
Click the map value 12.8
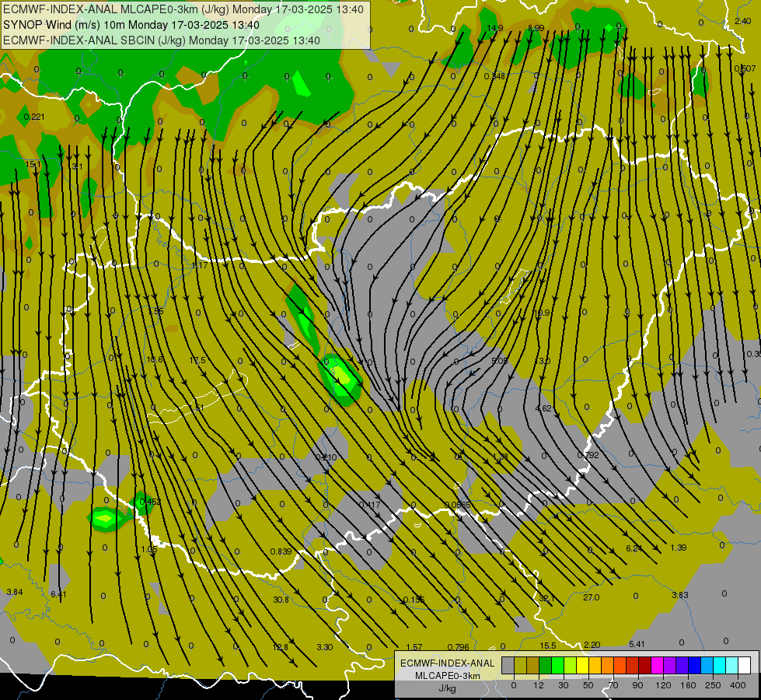click(x=280, y=647)
